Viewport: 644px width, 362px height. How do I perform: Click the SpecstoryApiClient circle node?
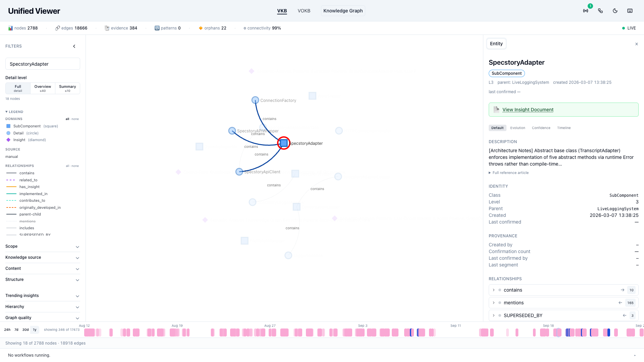coord(239,172)
